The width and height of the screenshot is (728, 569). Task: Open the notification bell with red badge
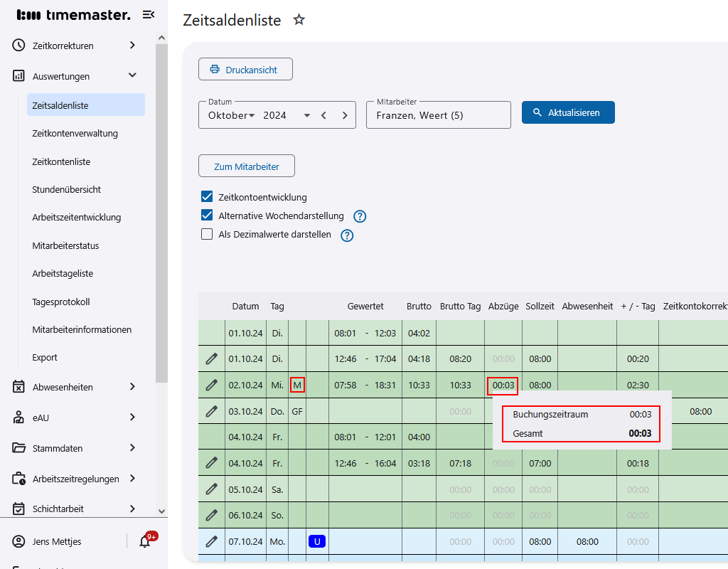(x=145, y=541)
